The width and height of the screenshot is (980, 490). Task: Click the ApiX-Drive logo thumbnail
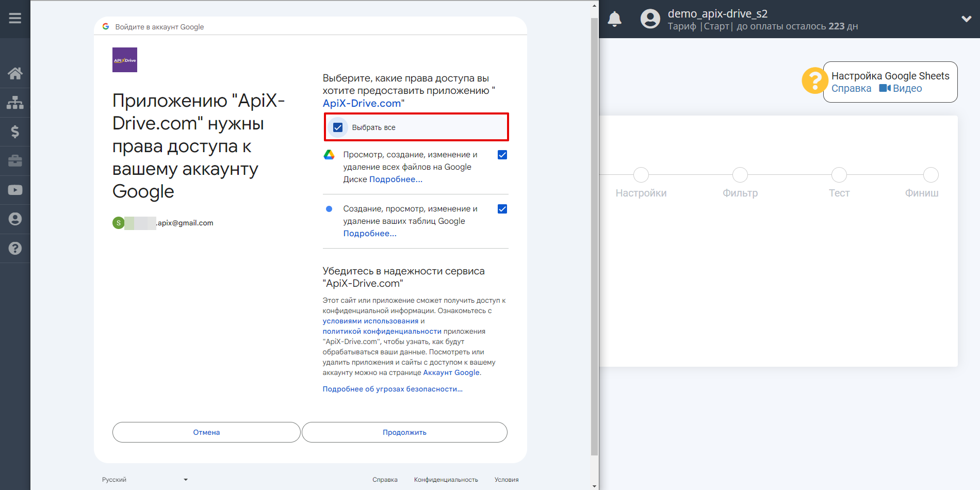tap(125, 60)
